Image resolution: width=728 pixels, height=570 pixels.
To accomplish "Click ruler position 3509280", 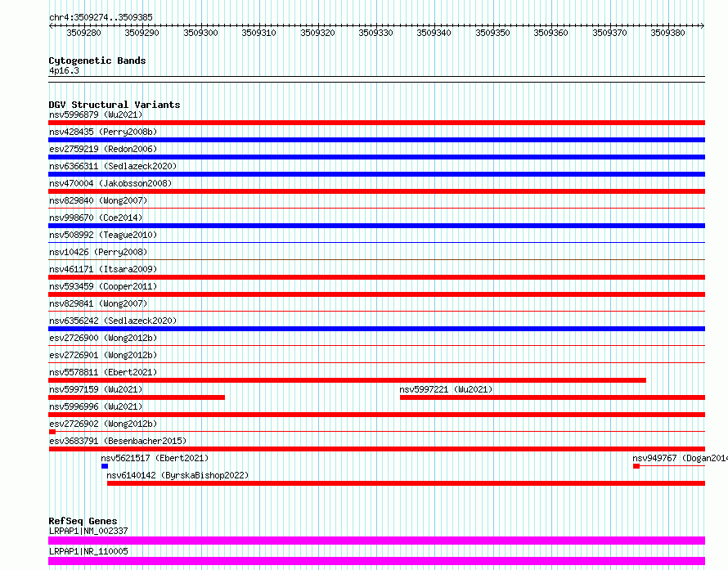I will tap(83, 33).
